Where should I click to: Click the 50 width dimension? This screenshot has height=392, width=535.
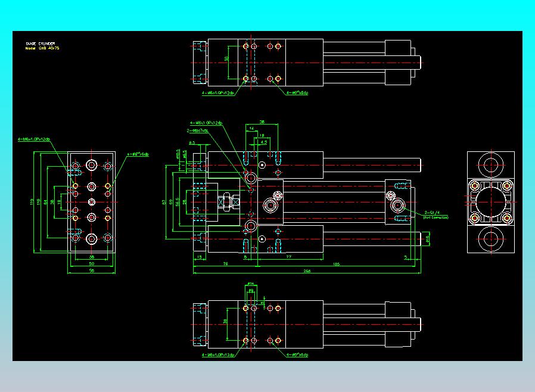(x=91, y=264)
